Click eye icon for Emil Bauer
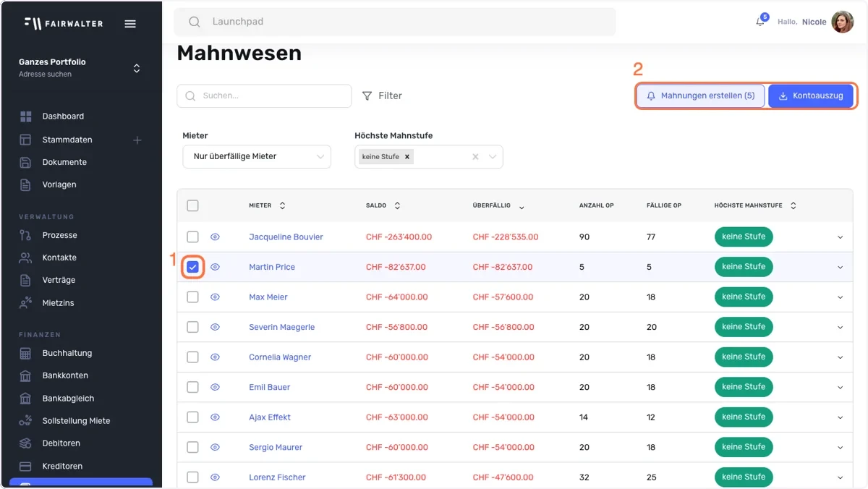 pos(215,387)
